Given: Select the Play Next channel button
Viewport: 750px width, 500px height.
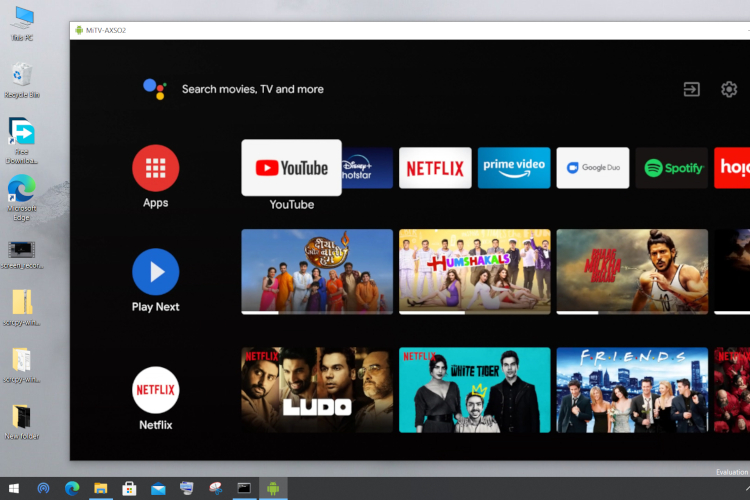Looking at the screenshot, I should pyautogui.click(x=156, y=272).
